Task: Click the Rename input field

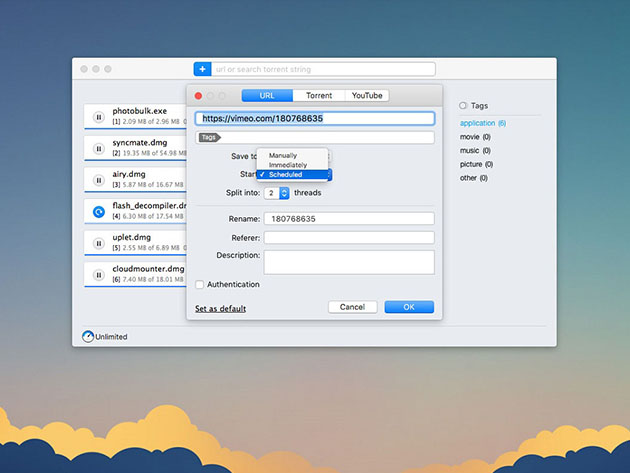Action: coord(349,218)
